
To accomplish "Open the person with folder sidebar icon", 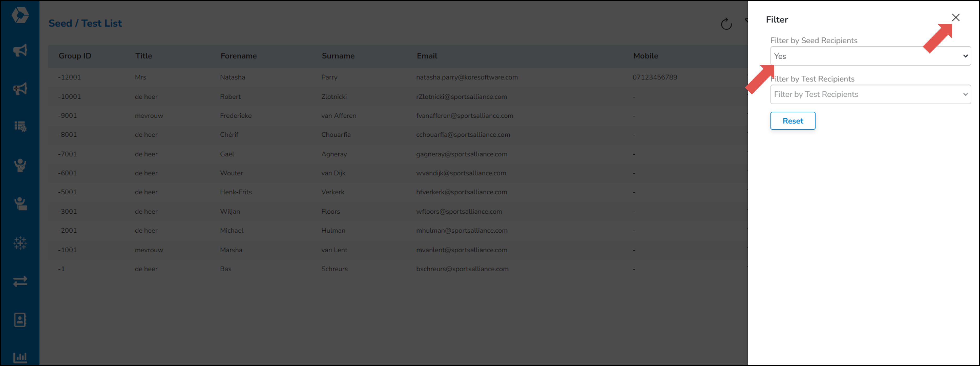I will pyautogui.click(x=20, y=204).
